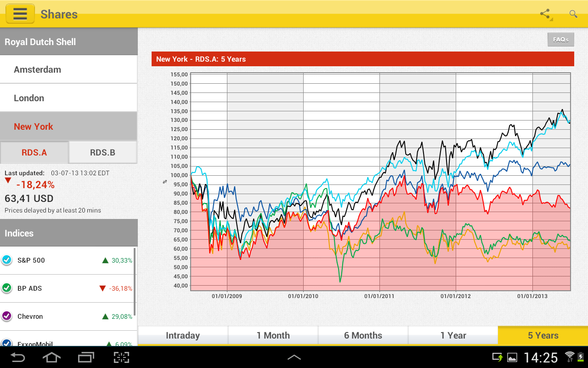Tap the 01/01/2011 axis label
This screenshot has width=588, height=368.
click(379, 296)
